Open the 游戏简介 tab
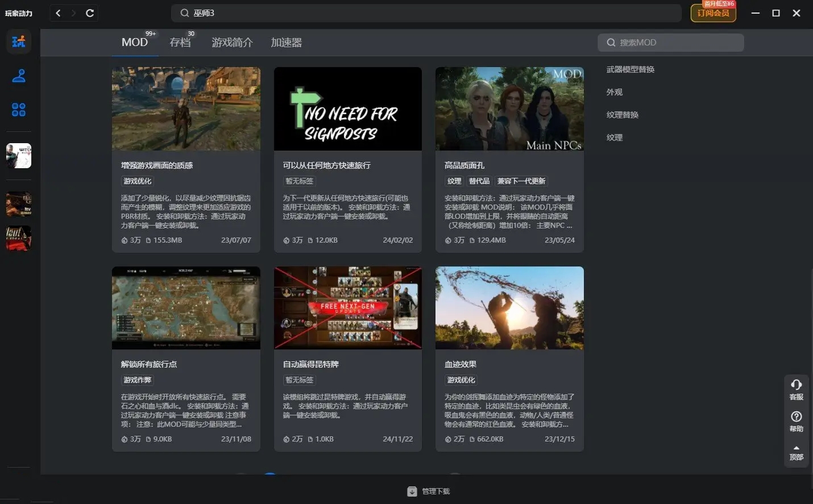This screenshot has width=813, height=504. tap(232, 43)
